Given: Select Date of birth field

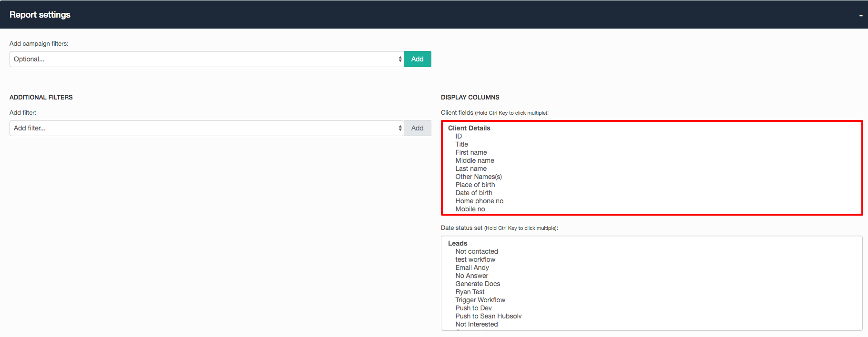Looking at the screenshot, I should coord(473,193).
